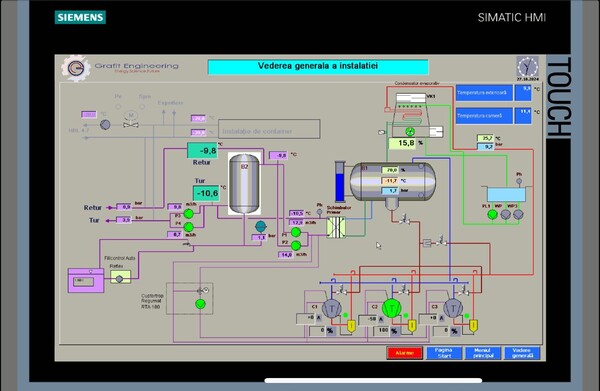This screenshot has width=600, height=391.
Task: Click the 14,0 m3/h flow value
Action: point(286,255)
